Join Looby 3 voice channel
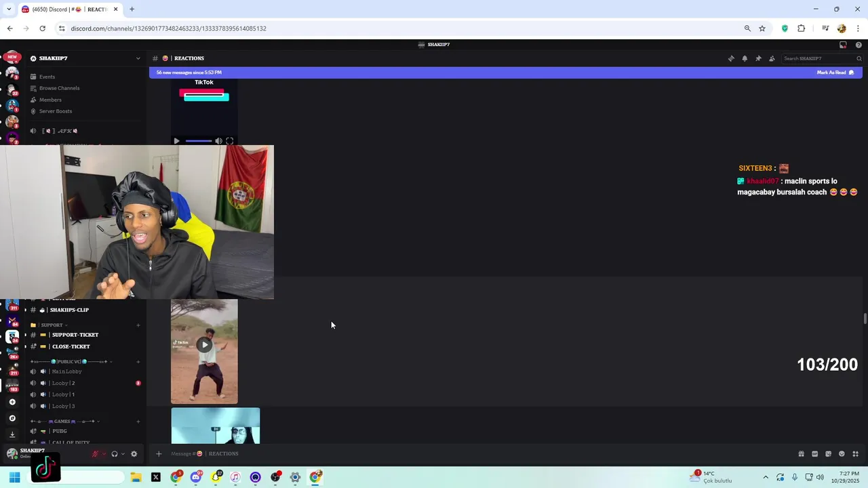 click(x=63, y=406)
